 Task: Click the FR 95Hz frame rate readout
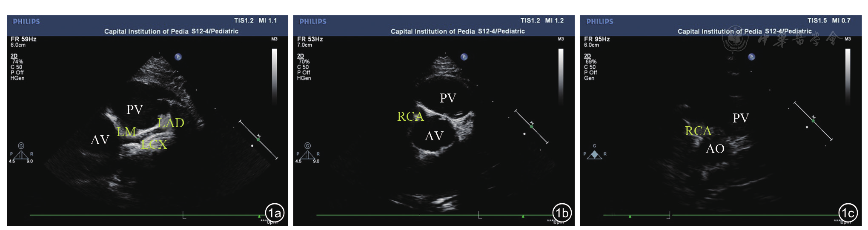point(597,39)
